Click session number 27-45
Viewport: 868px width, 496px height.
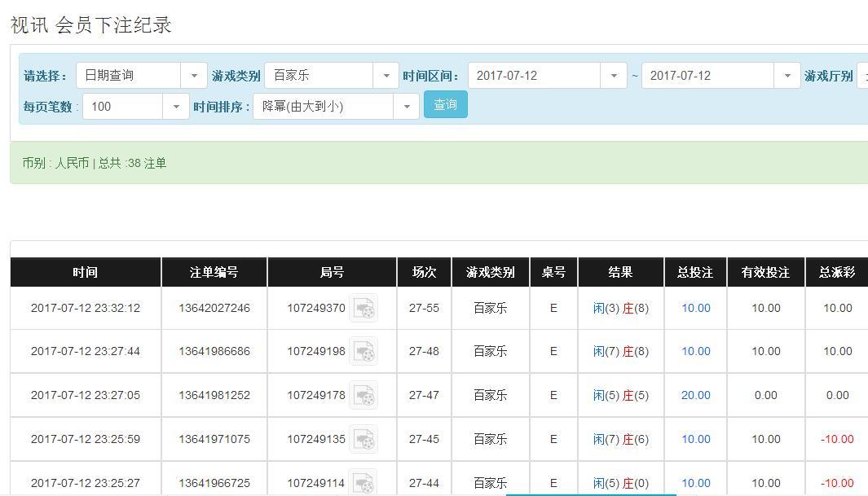[x=424, y=439]
